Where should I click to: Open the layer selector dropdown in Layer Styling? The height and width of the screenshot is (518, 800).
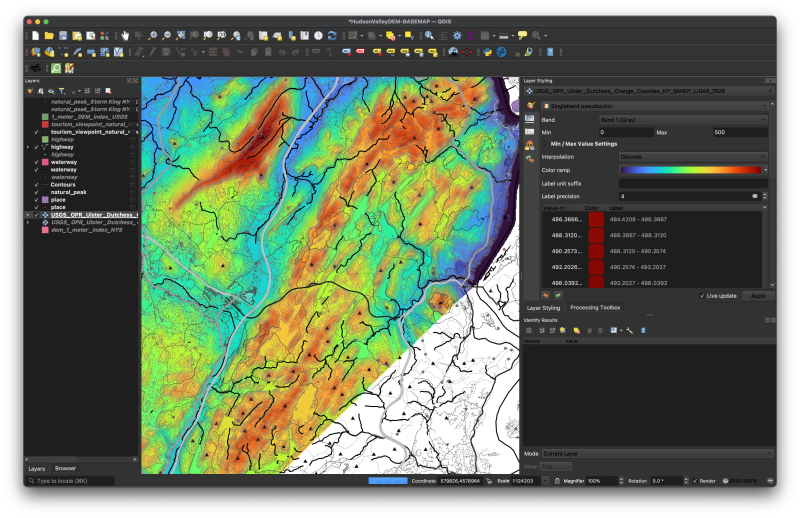tap(649, 91)
